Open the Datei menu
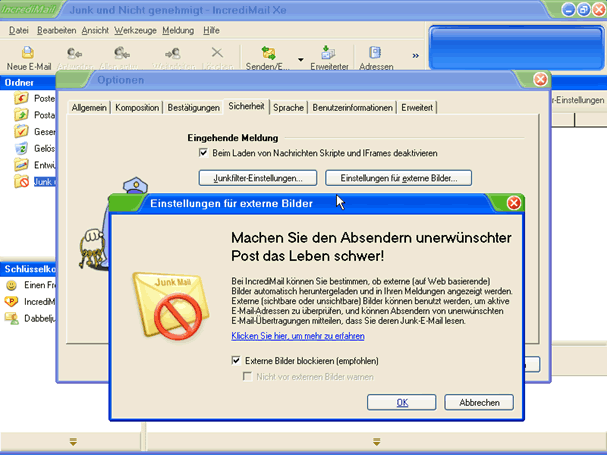 pyautogui.click(x=19, y=30)
